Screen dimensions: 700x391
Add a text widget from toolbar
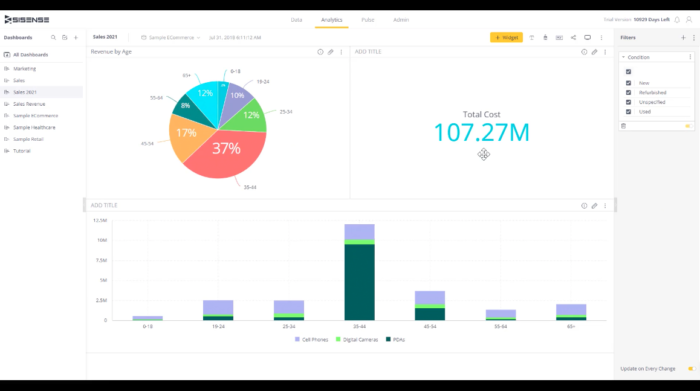click(532, 37)
